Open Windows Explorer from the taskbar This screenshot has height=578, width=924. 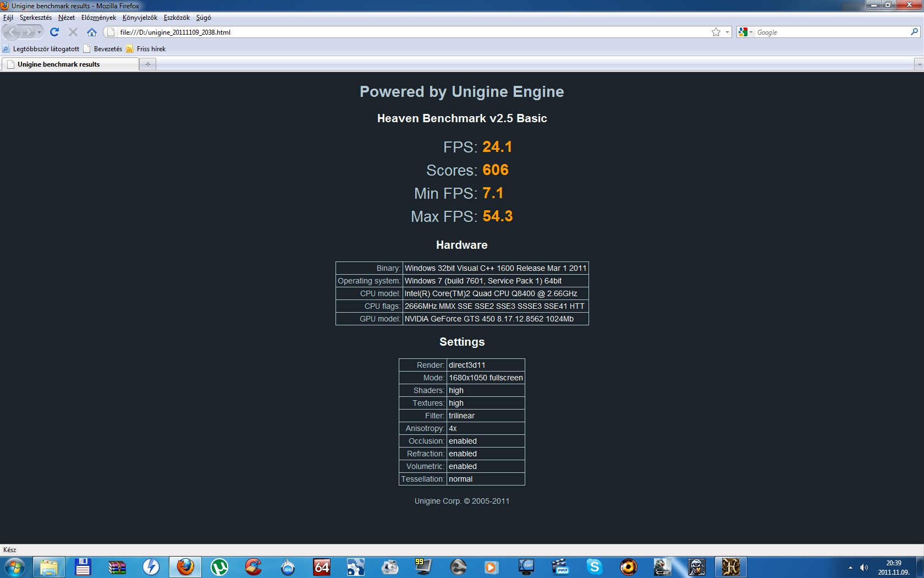(x=49, y=567)
